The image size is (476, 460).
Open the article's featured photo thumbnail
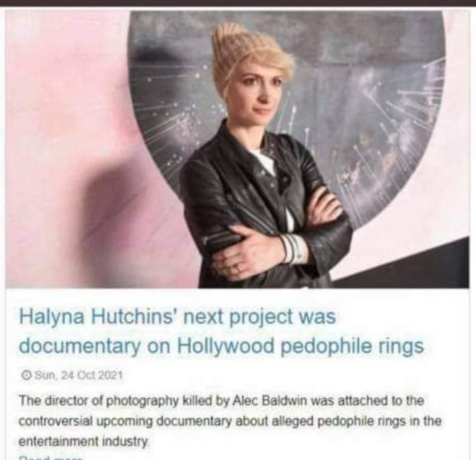coord(237,149)
